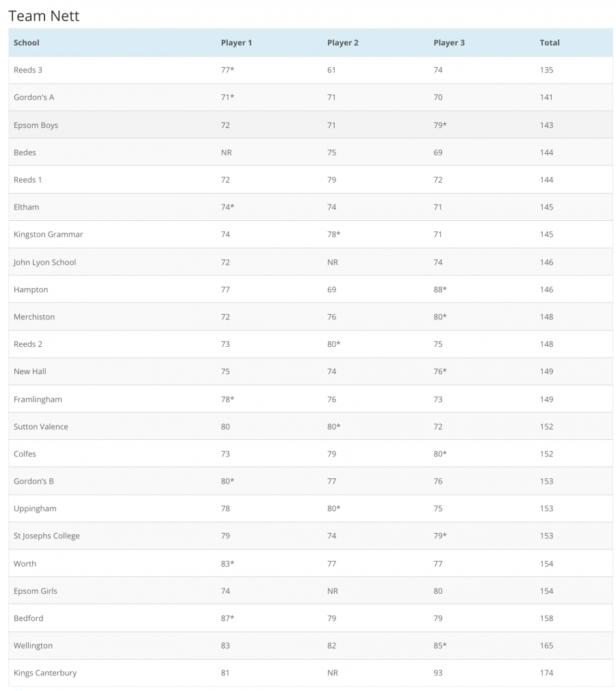Click the Player 3 column header
Screen dimensions: 616x691
coord(449,42)
